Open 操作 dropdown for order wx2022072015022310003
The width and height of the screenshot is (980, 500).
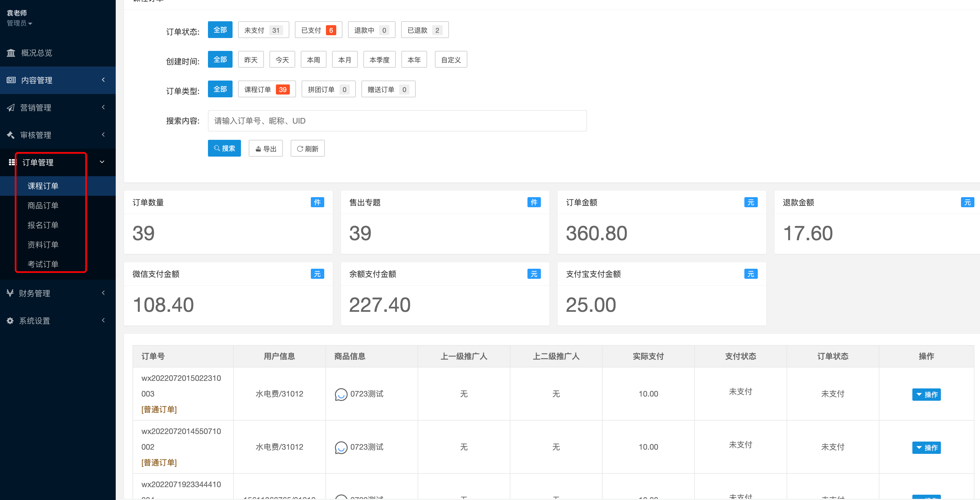click(926, 395)
